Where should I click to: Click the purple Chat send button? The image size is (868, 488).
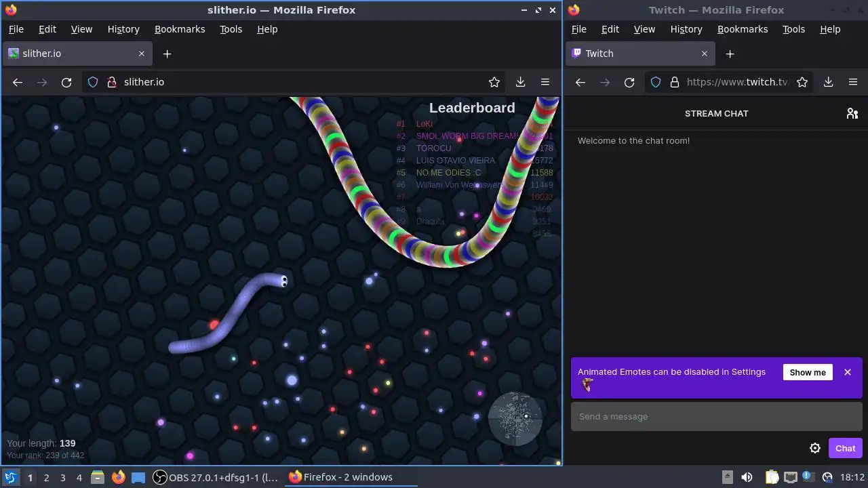point(845,448)
